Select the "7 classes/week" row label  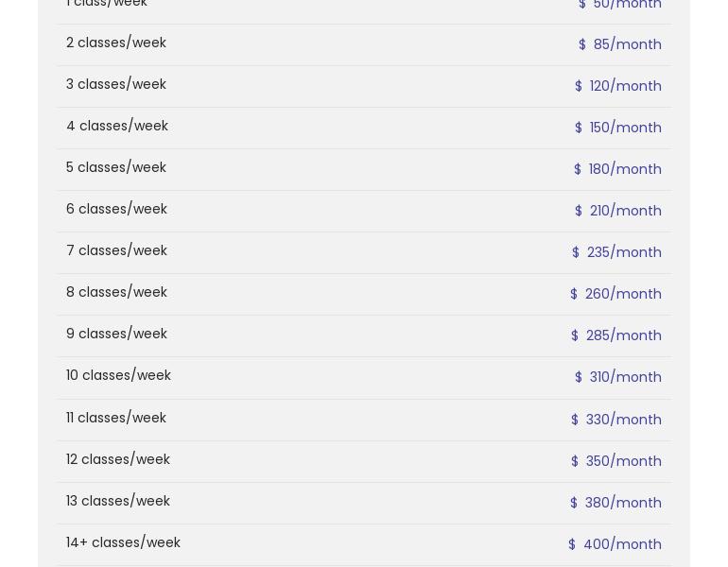(116, 251)
